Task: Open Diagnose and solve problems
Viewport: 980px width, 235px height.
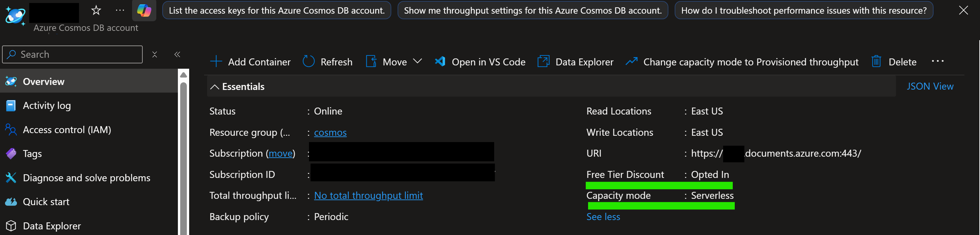Action: pyautogui.click(x=86, y=178)
